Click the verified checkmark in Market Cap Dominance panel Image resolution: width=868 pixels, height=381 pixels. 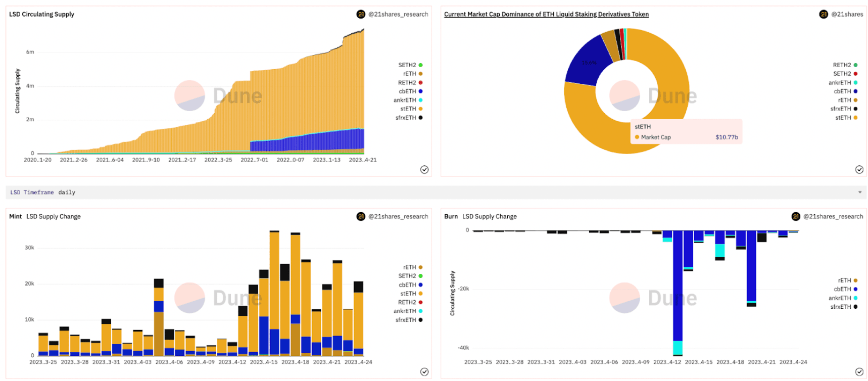[859, 170]
